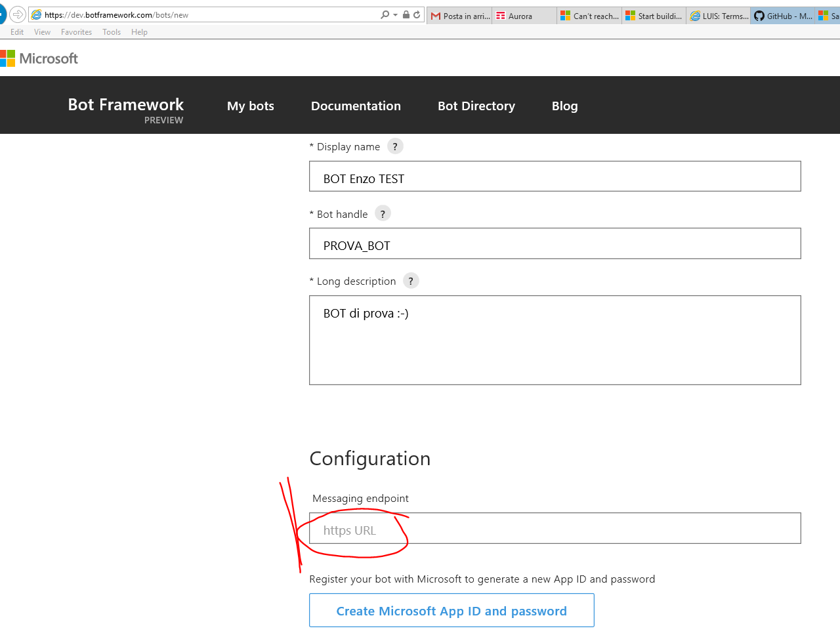Click the browser forward arrow button

(x=18, y=14)
